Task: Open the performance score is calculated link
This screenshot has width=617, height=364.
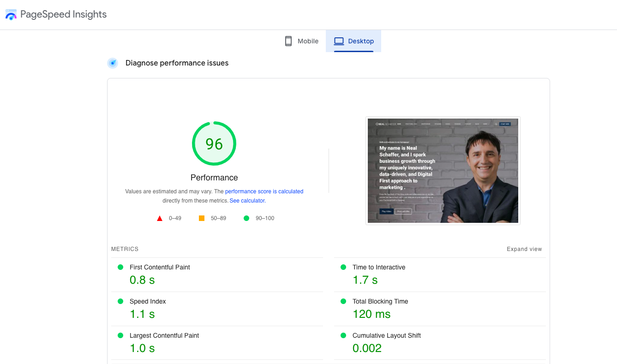Action: click(264, 191)
